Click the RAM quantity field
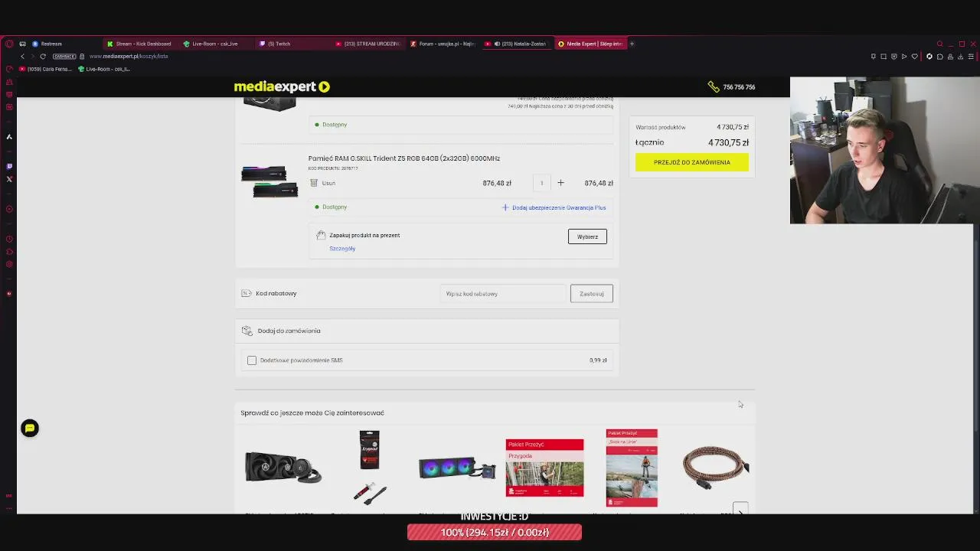The width and height of the screenshot is (980, 551). click(541, 183)
